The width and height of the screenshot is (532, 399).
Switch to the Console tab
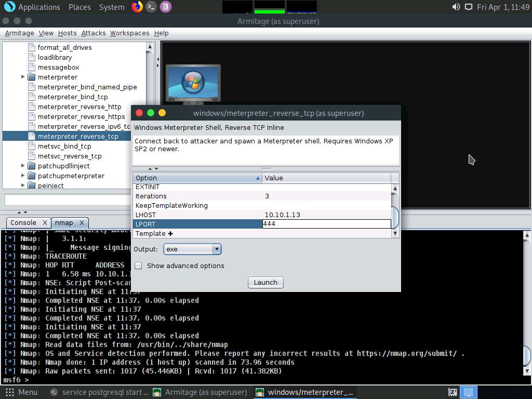pyautogui.click(x=23, y=222)
